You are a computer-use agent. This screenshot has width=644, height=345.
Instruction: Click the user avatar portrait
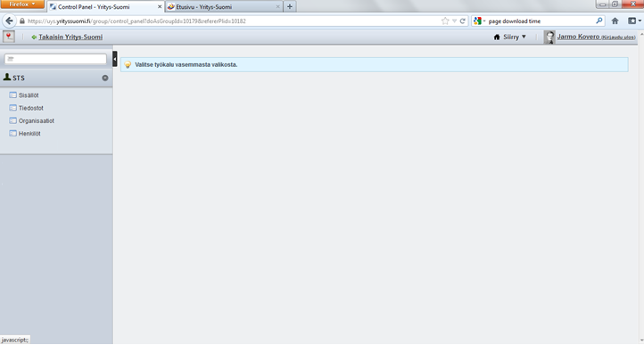point(549,37)
